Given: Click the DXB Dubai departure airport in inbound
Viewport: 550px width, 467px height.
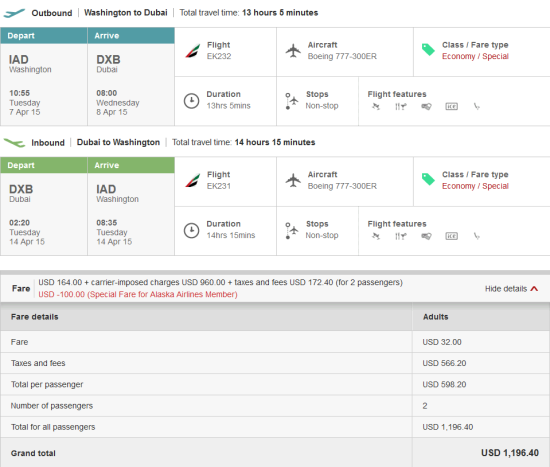Looking at the screenshot, I should [x=21, y=193].
